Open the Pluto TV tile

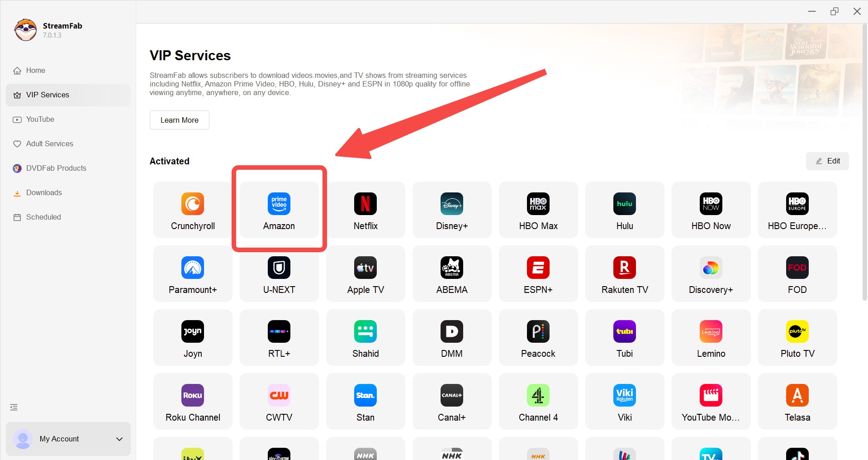(797, 337)
